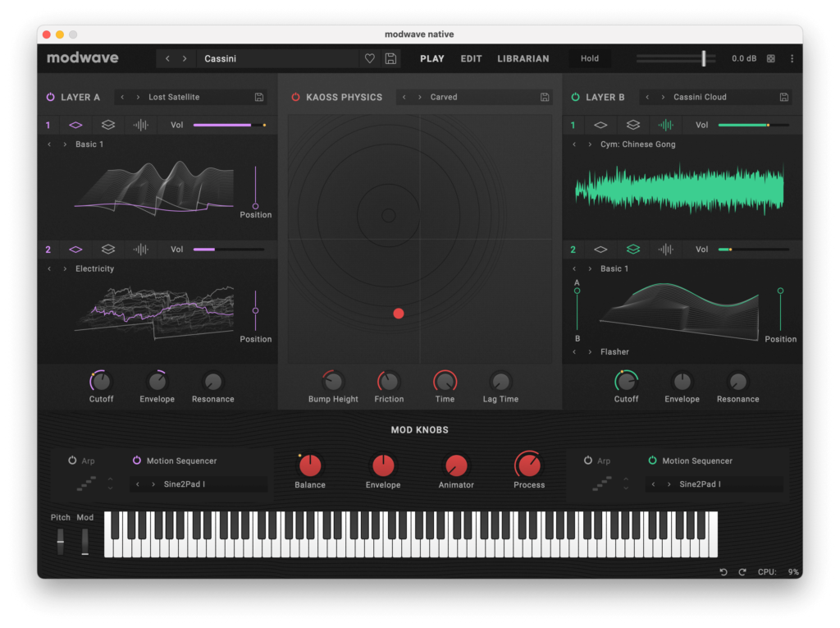Go to previous performance before Cassini
Viewport: 840px width, 628px height.
pyautogui.click(x=167, y=58)
